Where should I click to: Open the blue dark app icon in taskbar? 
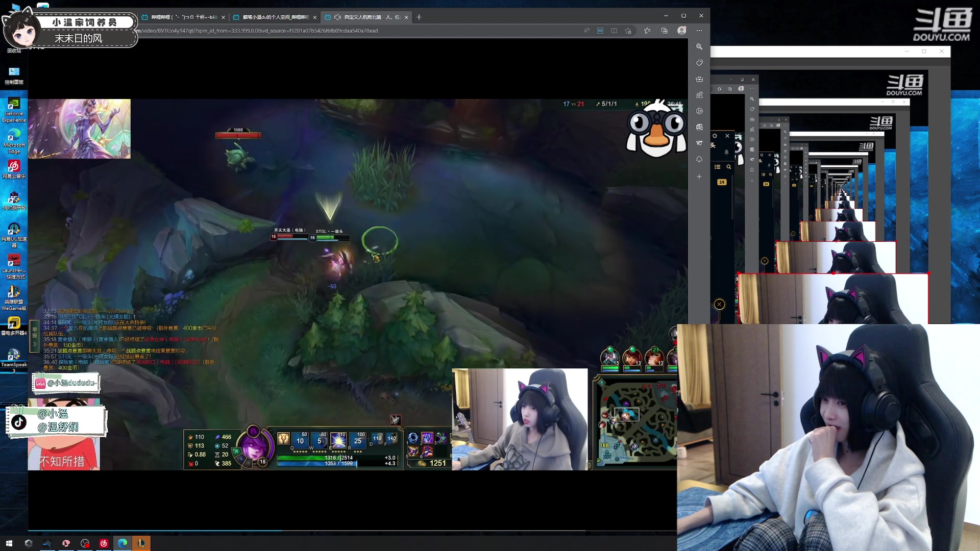(47, 543)
